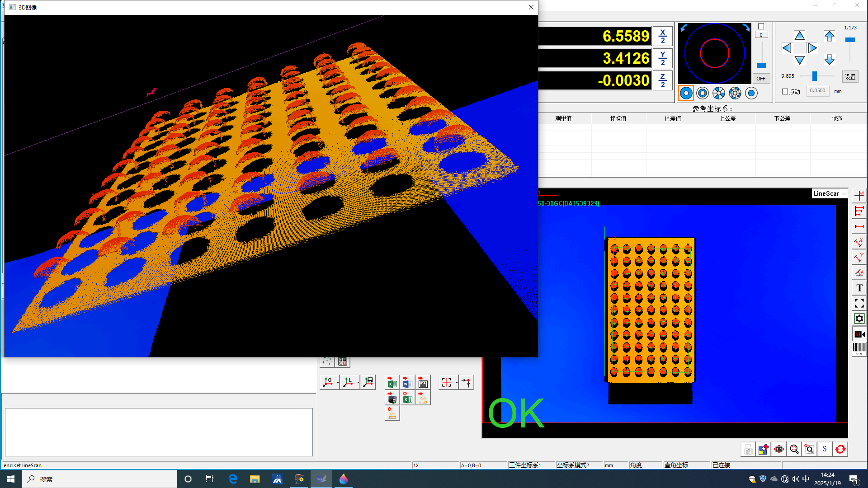The image size is (868, 488).
Task: Click the export to TXT icon
Action: coord(423,383)
